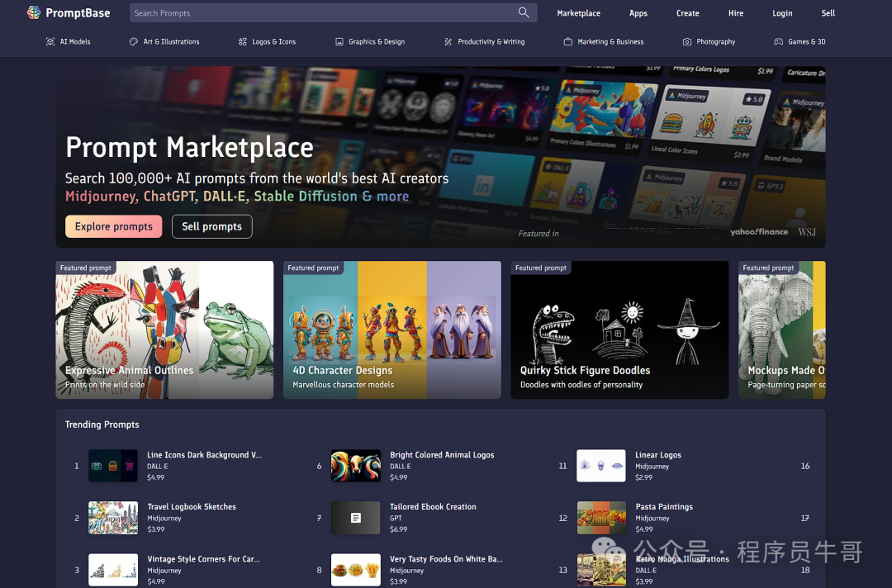892x588 pixels.
Task: Open the AI Models category link
Action: (x=75, y=41)
